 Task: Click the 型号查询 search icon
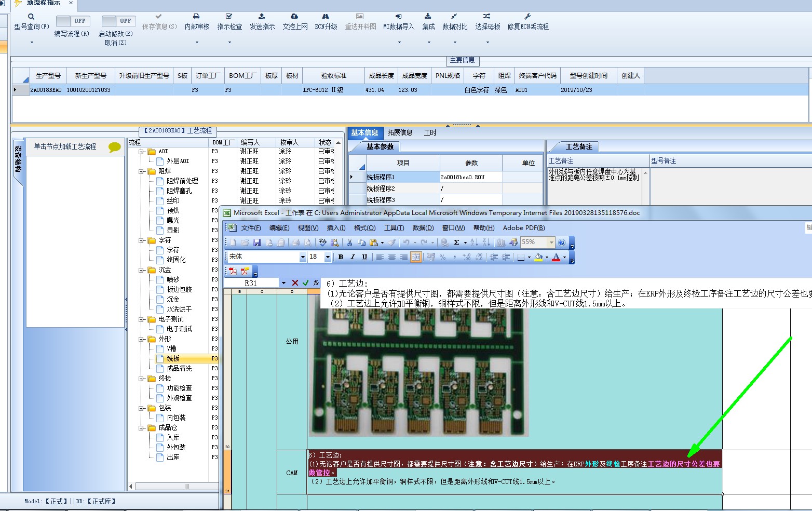[31, 17]
